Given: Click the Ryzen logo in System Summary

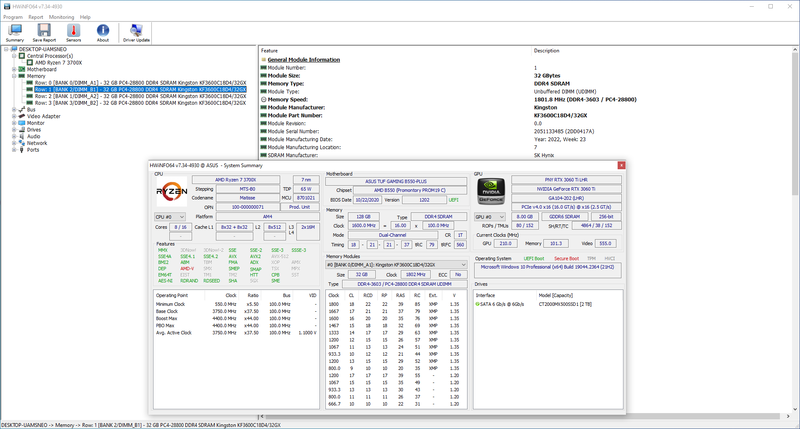Looking at the screenshot, I should pyautogui.click(x=171, y=192).
